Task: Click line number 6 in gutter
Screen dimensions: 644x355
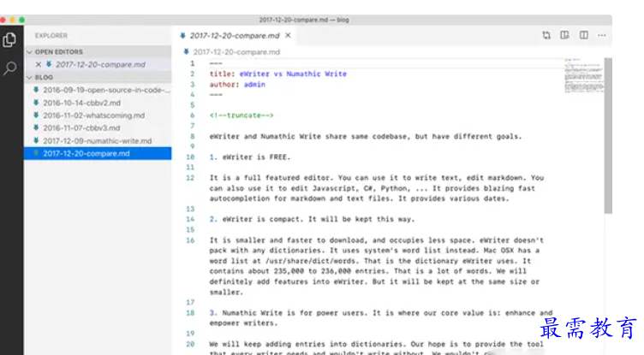Action: tap(192, 115)
